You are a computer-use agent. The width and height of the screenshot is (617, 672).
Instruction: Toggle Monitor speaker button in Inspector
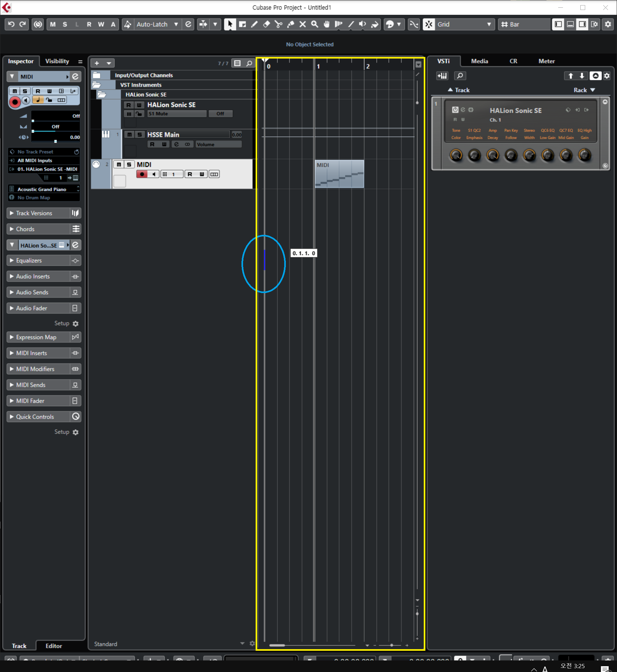click(26, 100)
